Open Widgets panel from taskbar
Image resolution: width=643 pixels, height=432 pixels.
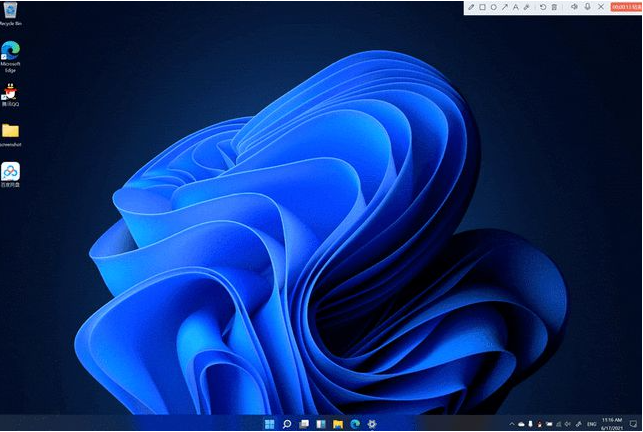pyautogui.click(x=321, y=424)
